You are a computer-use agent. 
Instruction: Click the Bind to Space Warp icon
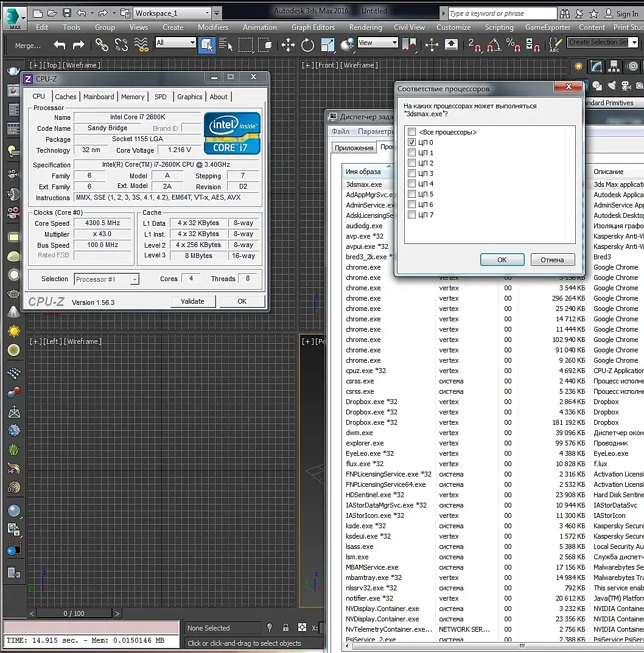click(141, 44)
